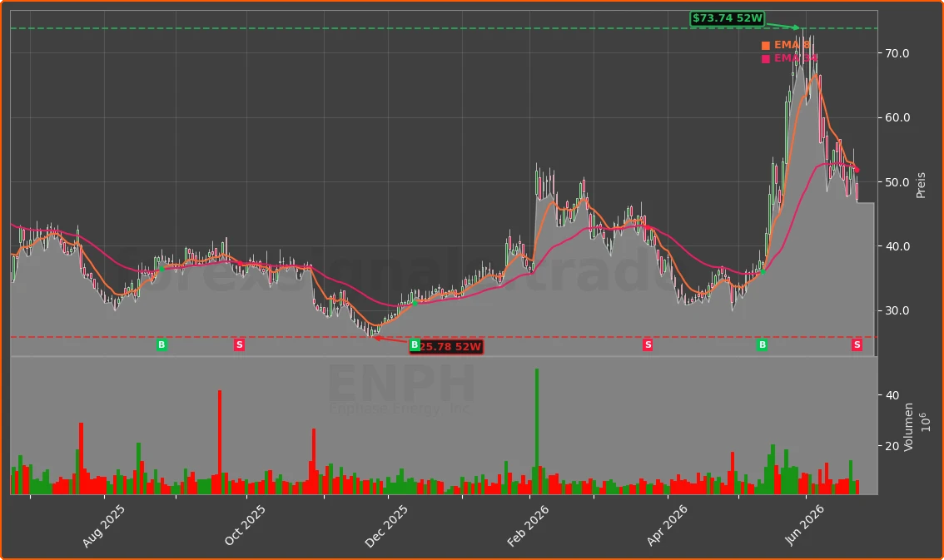Click the tallest green volume bar at Feb 2026
Viewport: 944px width, 560px height.
(537, 431)
